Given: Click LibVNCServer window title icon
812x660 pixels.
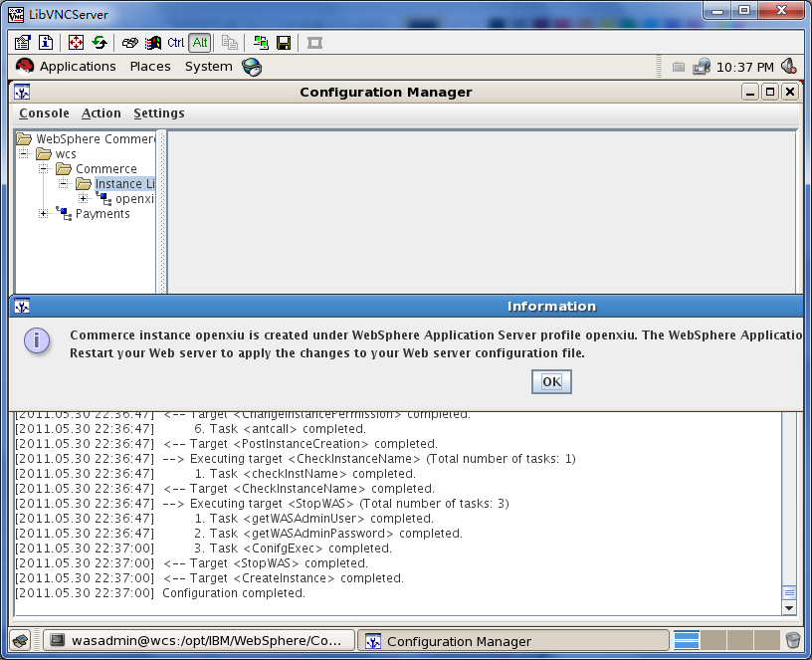Looking at the screenshot, I should pyautogui.click(x=16, y=14).
